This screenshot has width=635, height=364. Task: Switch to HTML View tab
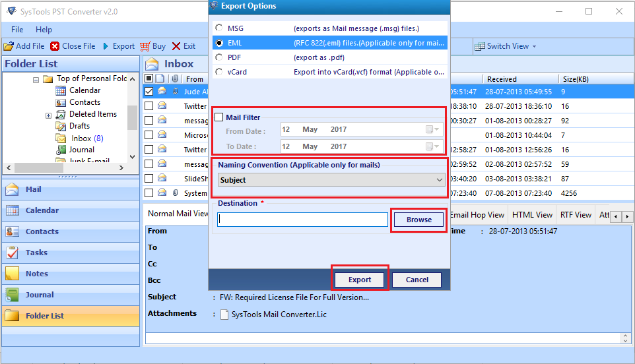[x=532, y=215]
